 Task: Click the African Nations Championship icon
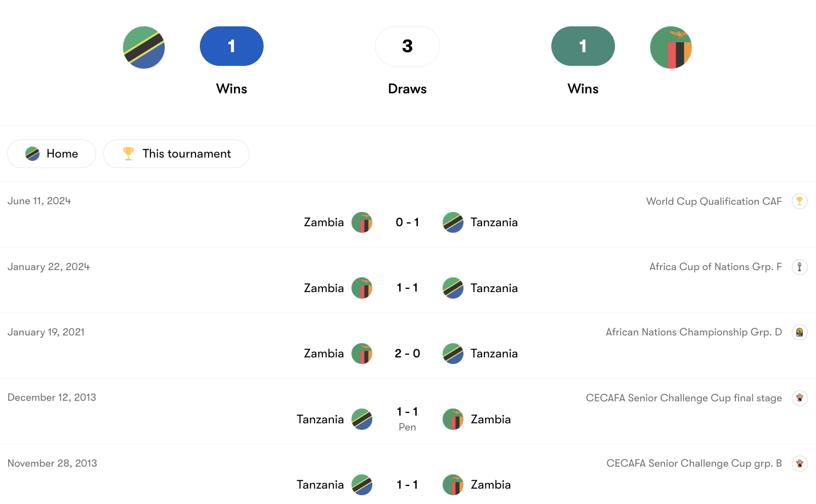click(800, 332)
